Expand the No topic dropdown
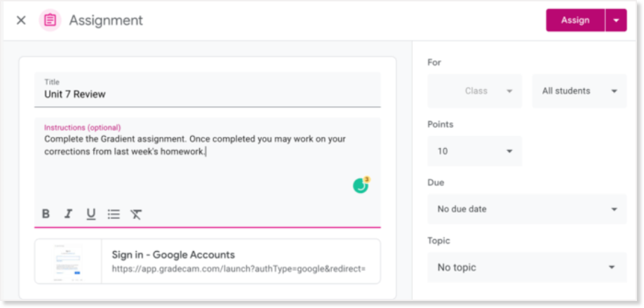The height and width of the screenshot is (308, 644). [527, 267]
